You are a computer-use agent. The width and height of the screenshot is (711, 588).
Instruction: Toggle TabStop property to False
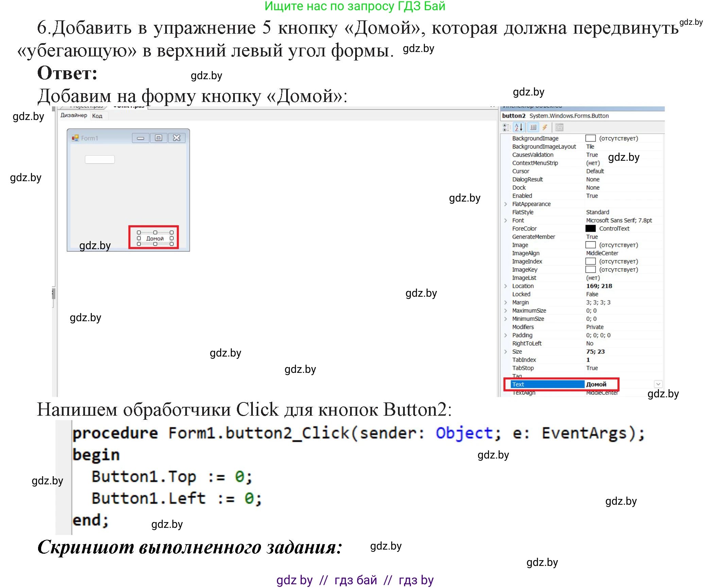(x=592, y=368)
